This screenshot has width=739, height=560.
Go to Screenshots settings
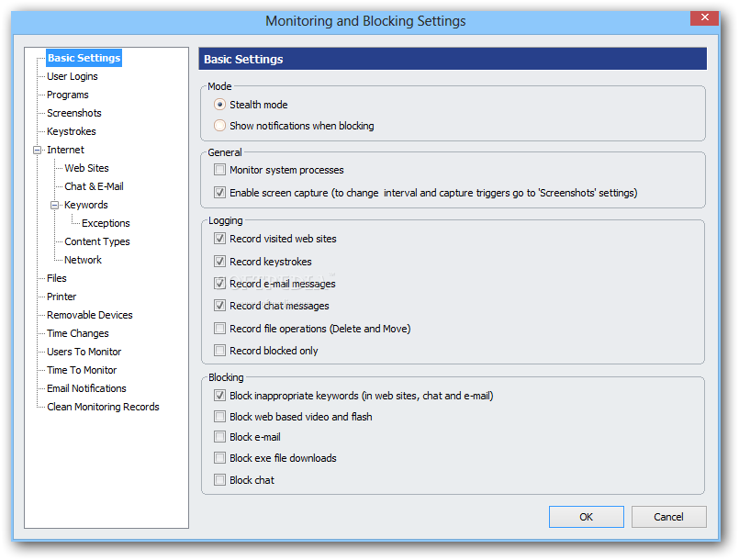tap(74, 113)
